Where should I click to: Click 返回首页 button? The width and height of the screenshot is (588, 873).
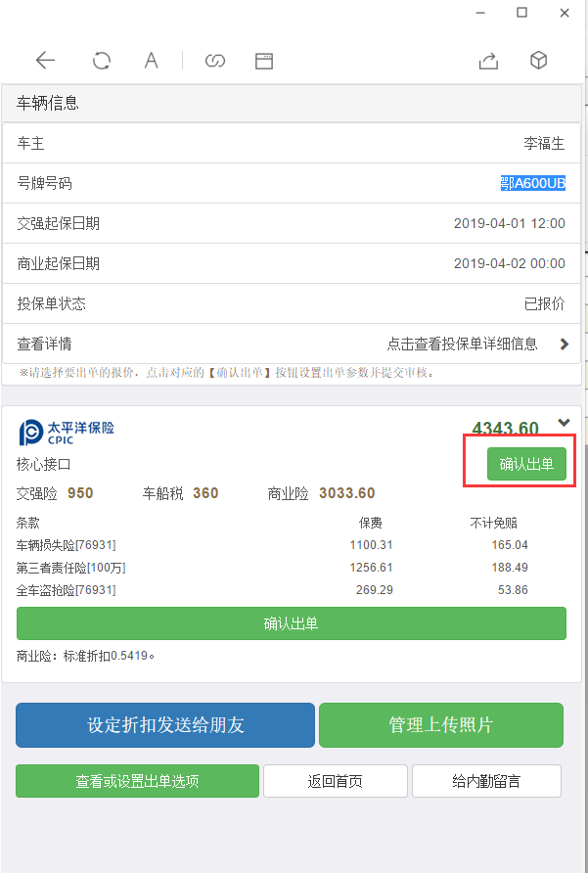click(x=336, y=781)
